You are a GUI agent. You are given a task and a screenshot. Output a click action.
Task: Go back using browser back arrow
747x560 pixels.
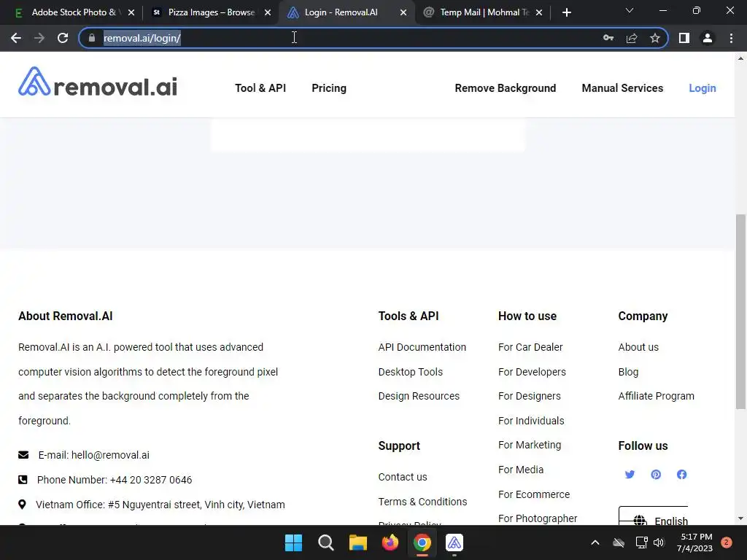[16, 38]
